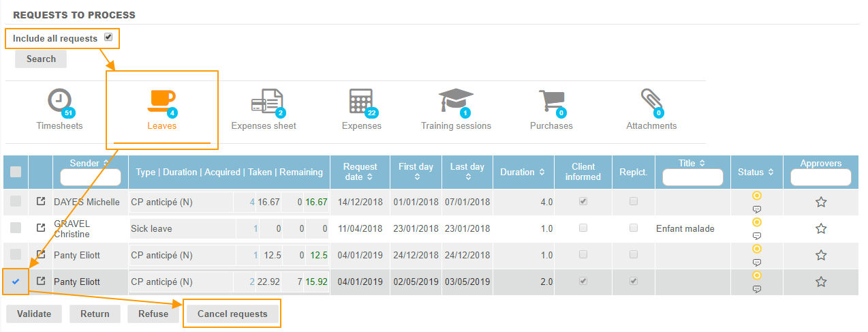This screenshot has height=332, width=868.
Task: Open comment bubble on DAYES Michelle's row
Action: pos(756,209)
